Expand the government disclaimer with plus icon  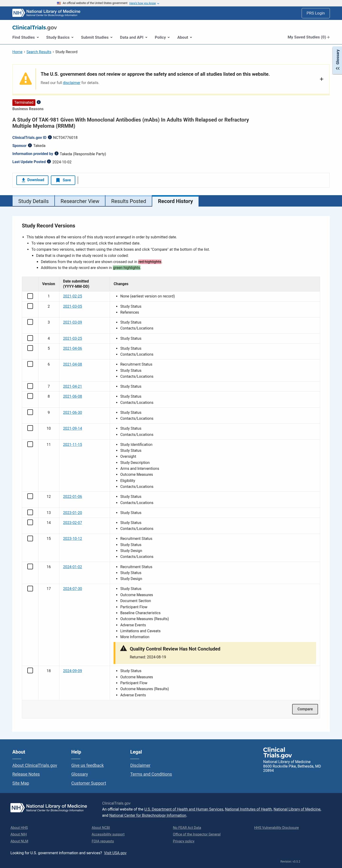[321, 79]
